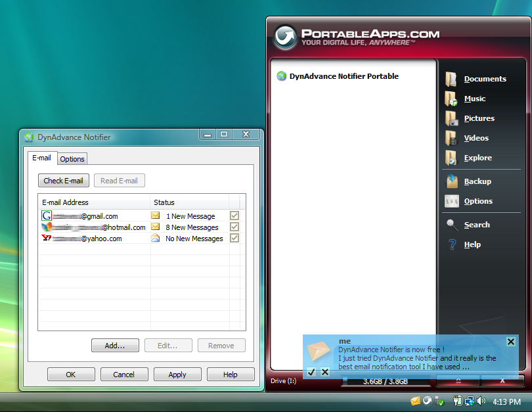
Task: Minimize the DynAdvance Notifier window
Action: coord(208,135)
